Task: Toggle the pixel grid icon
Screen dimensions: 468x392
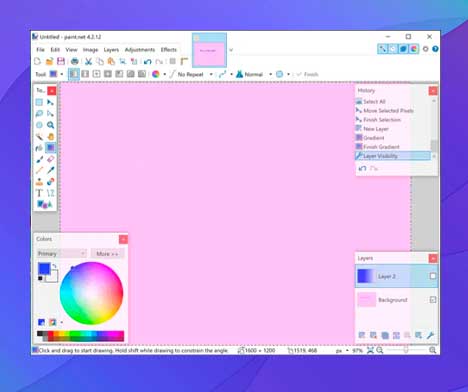Action: (x=172, y=61)
